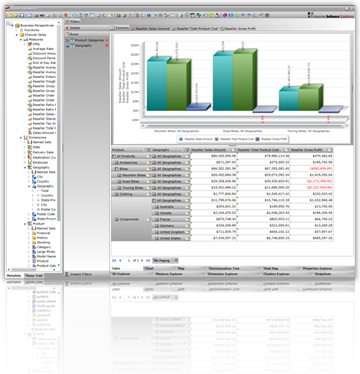
Task: Click the Business Perspectives cube icon
Action: (17, 25)
